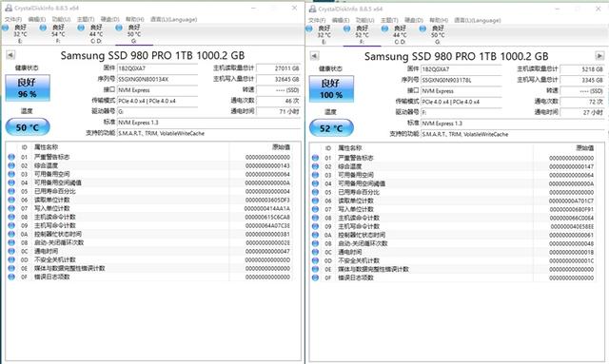Click status icon for attribute 01 in left window
Screen dimensions: 609x364
pyautogui.click(x=11, y=157)
